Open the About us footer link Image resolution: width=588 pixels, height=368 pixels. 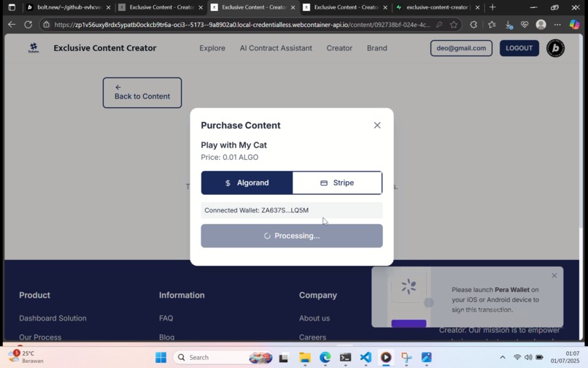[x=314, y=318]
